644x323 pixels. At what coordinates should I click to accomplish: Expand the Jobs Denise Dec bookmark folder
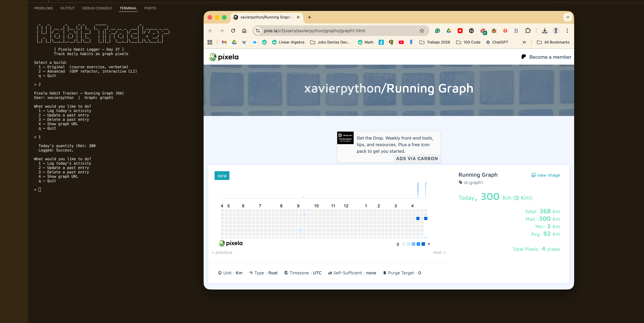[x=330, y=42]
